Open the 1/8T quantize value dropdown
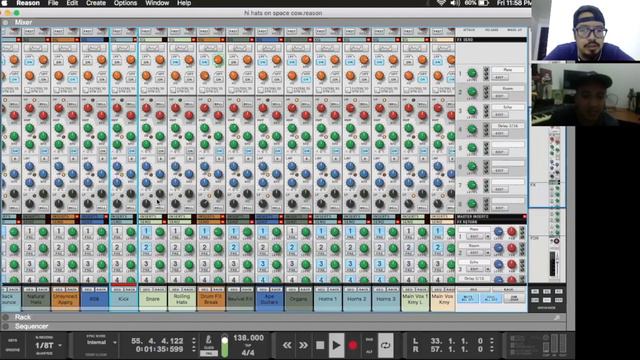Screen dimensions: 640x360 point(49,345)
